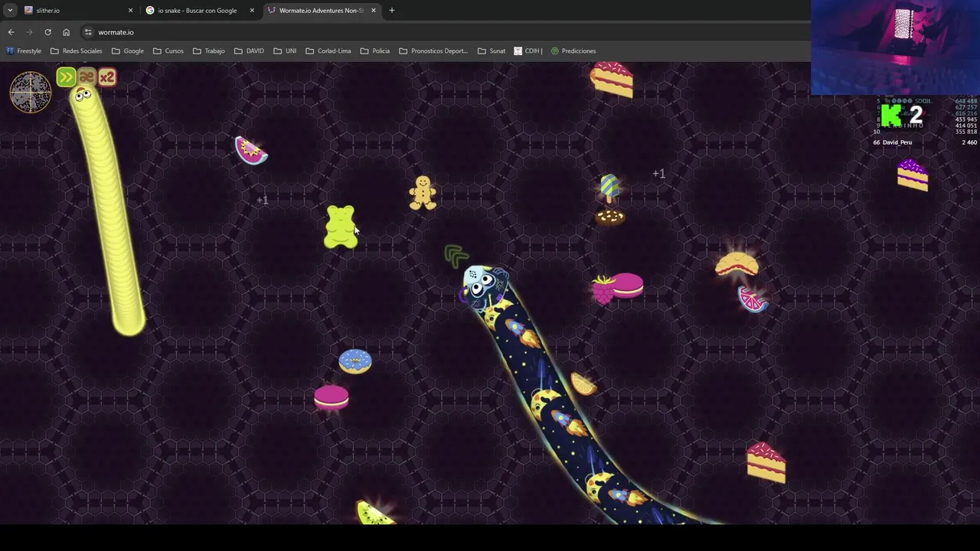This screenshot has height=551, width=980.
Task: Click the croissant pastry
Action: [x=737, y=265]
